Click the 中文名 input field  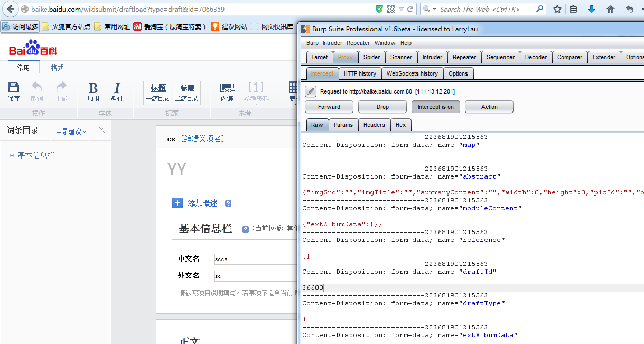click(x=256, y=259)
